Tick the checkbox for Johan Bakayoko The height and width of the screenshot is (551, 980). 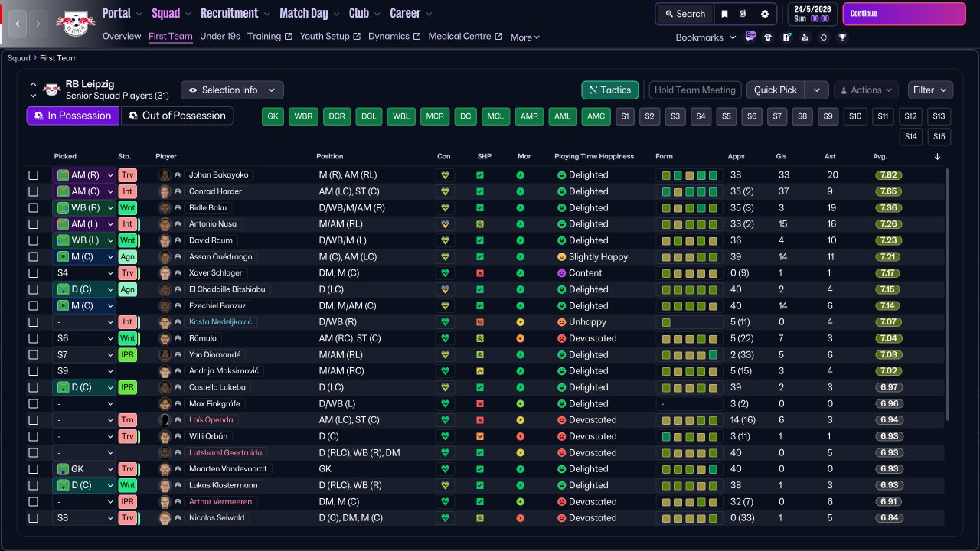click(34, 175)
